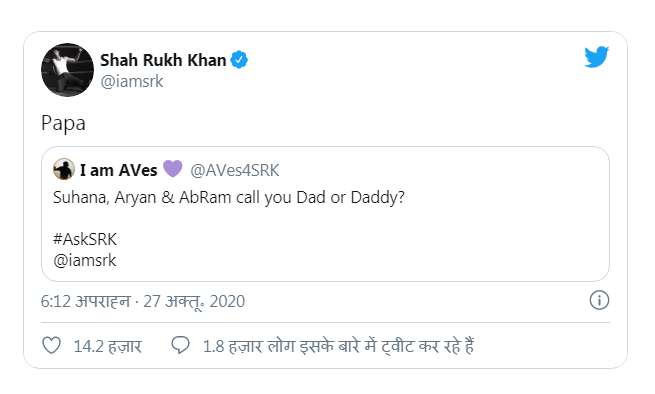Image resolution: width=655 pixels, height=394 pixels.
Task: Click the blue verified badge
Action: pos(239,60)
